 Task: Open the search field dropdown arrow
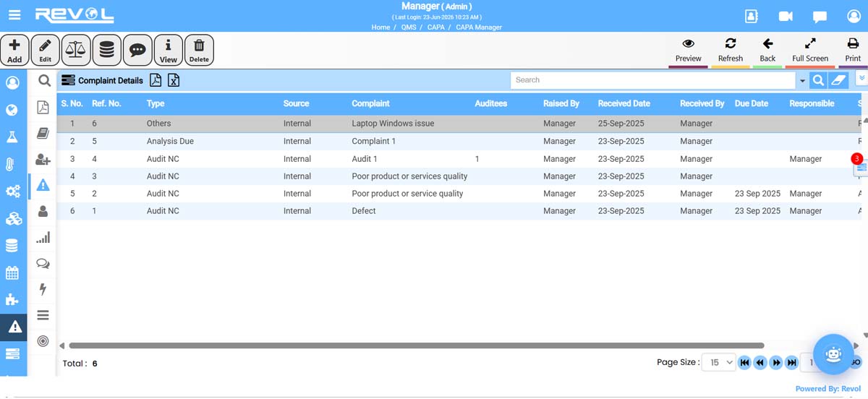[802, 80]
